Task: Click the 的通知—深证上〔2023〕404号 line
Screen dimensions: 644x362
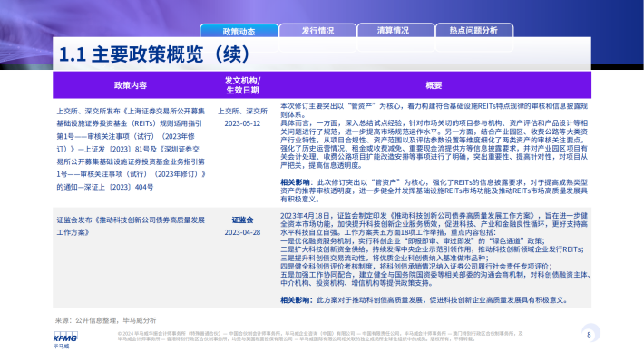Action: click(x=105, y=187)
